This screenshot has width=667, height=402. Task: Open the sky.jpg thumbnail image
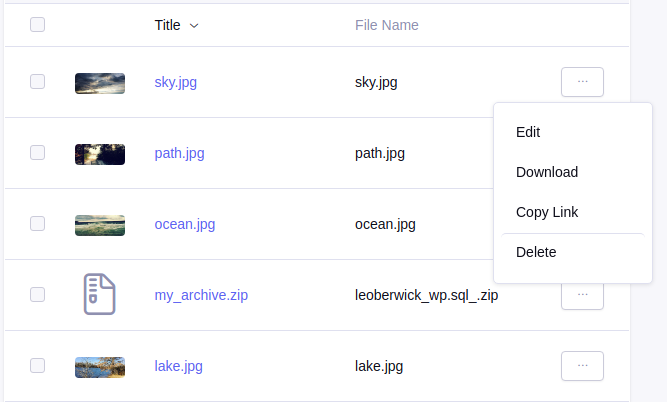(x=100, y=83)
